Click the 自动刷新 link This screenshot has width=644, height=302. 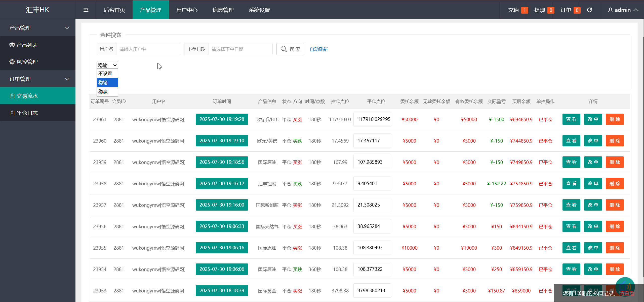318,49
